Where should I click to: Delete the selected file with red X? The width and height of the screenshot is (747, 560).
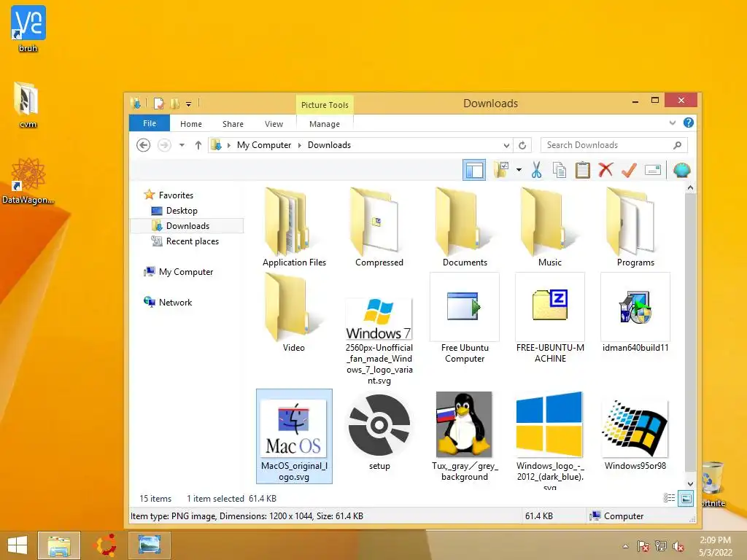[605, 170]
